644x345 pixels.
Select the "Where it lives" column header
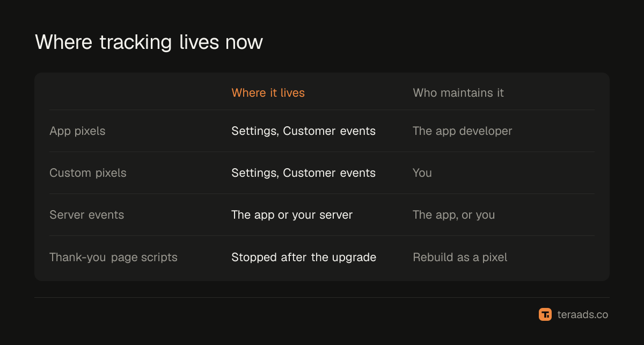click(268, 93)
